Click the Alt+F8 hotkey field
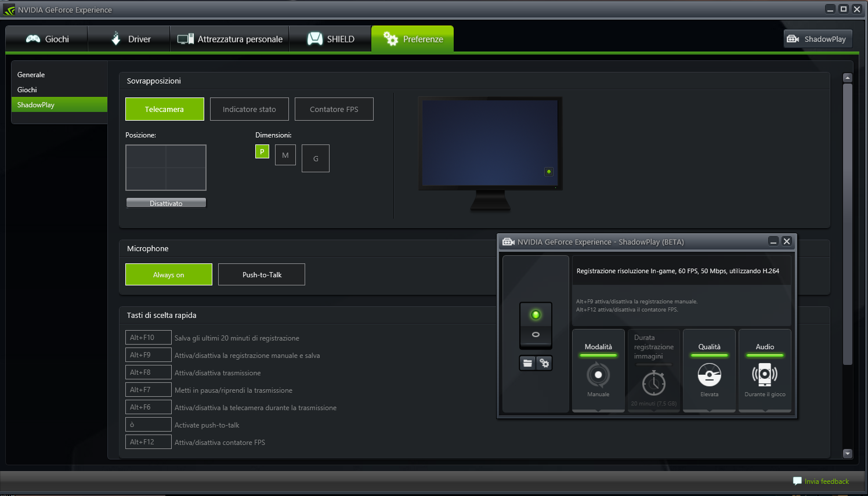This screenshot has height=496, width=868. pos(149,372)
